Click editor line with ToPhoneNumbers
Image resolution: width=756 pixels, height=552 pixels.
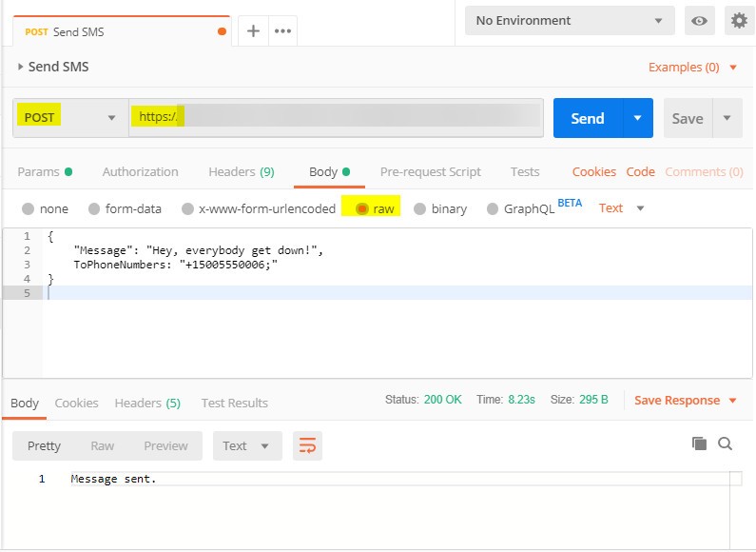click(176, 265)
